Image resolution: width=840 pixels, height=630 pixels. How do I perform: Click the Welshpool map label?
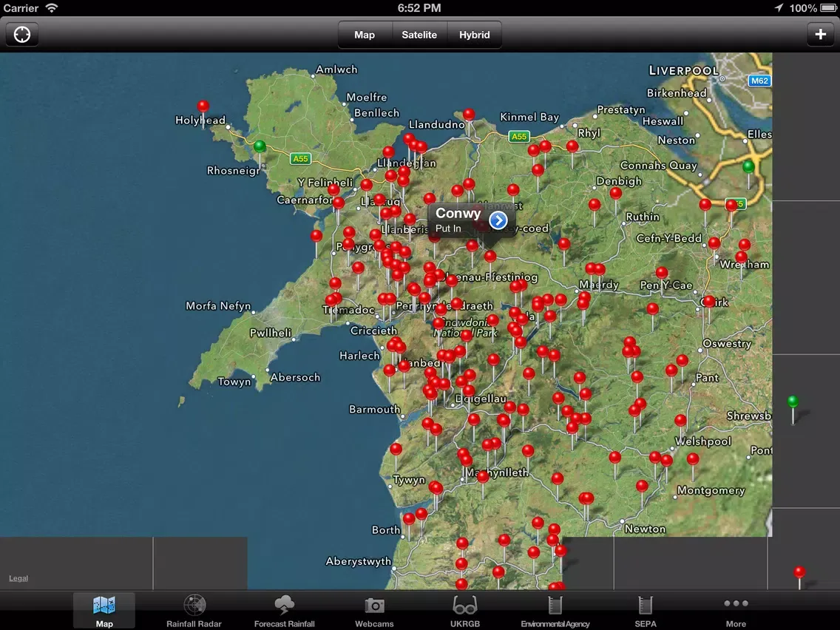[702, 441]
